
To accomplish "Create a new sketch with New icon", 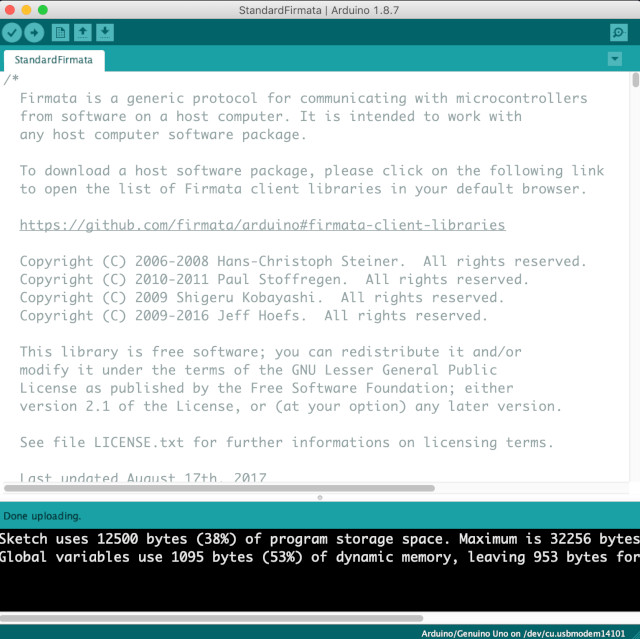I will (60, 32).
